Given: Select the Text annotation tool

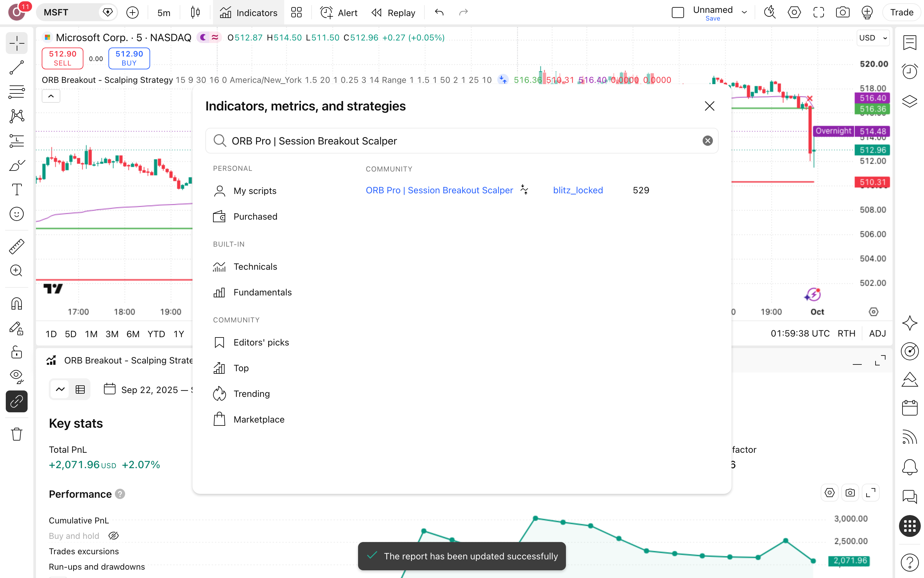Looking at the screenshot, I should pyautogui.click(x=16, y=189).
